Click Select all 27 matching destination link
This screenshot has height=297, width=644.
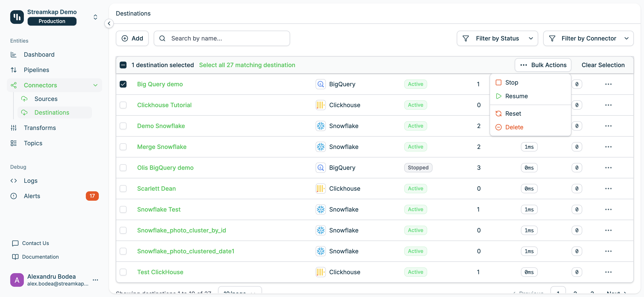tap(247, 65)
